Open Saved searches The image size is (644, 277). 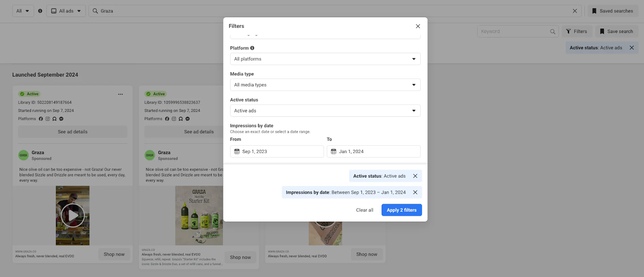point(613,11)
